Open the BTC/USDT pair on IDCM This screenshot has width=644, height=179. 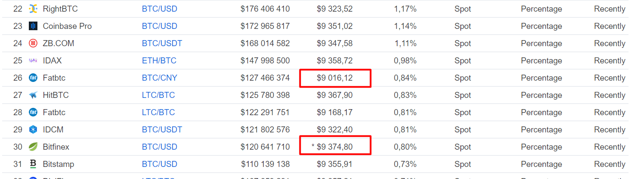[x=162, y=130]
